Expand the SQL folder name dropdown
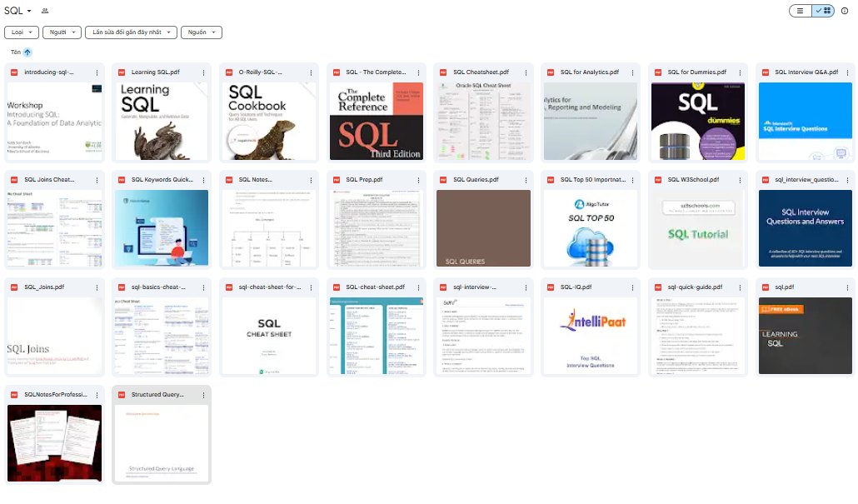The width and height of the screenshot is (858, 504). pyautogui.click(x=29, y=11)
